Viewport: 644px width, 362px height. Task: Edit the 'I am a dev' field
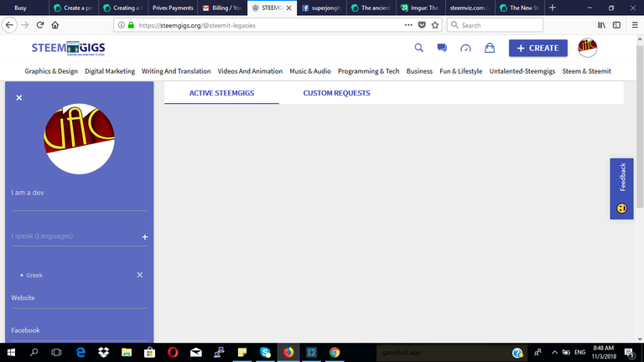[x=80, y=193]
